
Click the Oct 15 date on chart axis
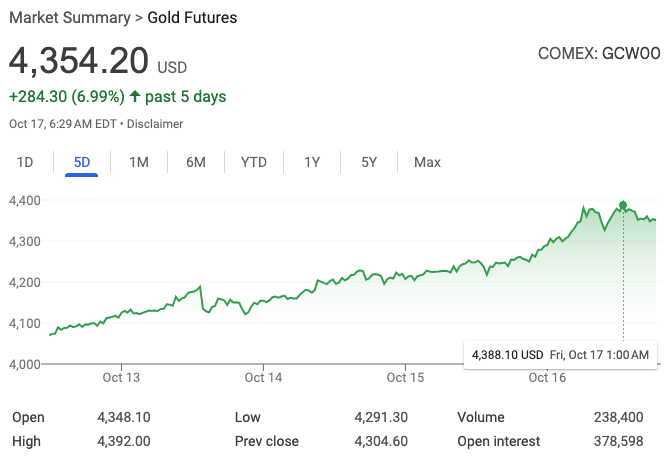(x=405, y=377)
